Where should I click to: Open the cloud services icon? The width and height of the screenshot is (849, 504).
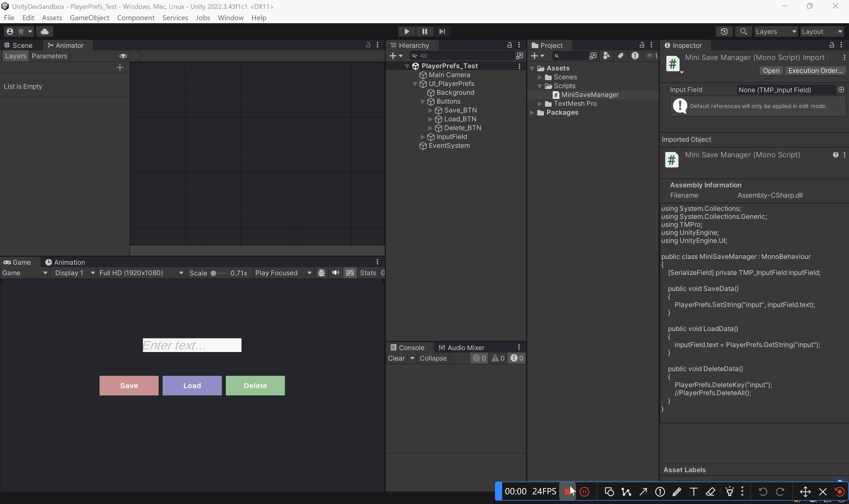(x=45, y=32)
